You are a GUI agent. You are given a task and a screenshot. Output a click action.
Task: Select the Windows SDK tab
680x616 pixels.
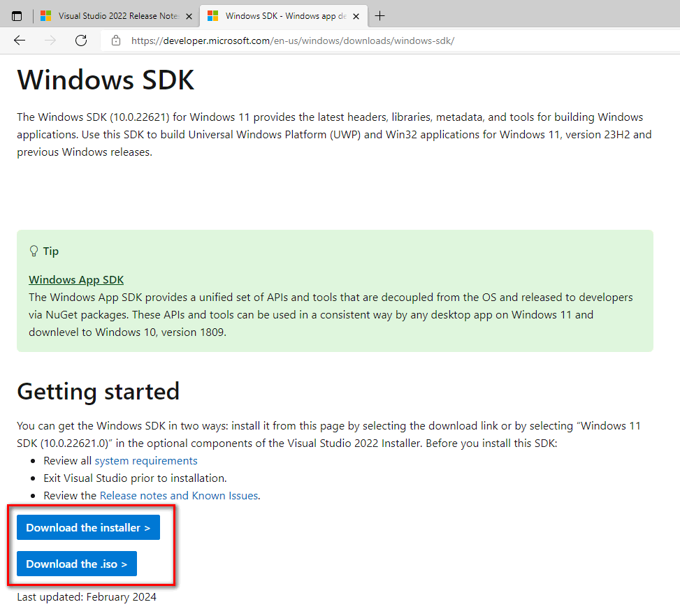click(284, 16)
